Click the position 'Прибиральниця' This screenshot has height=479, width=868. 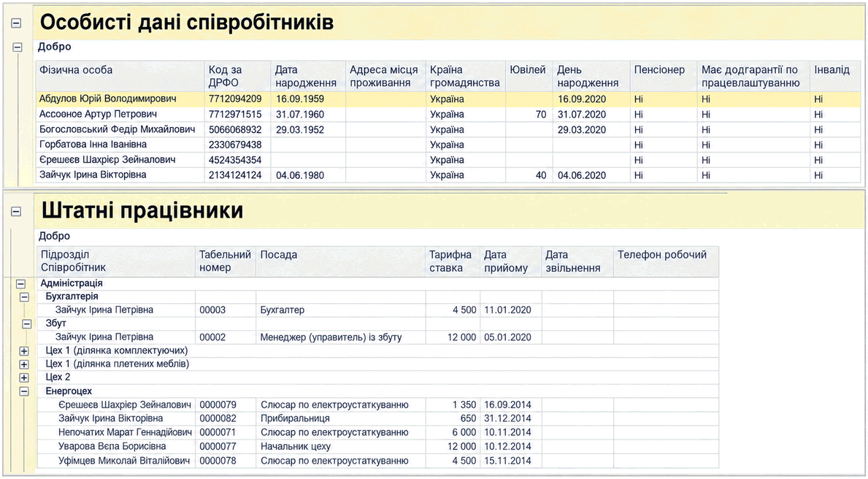pos(295,418)
